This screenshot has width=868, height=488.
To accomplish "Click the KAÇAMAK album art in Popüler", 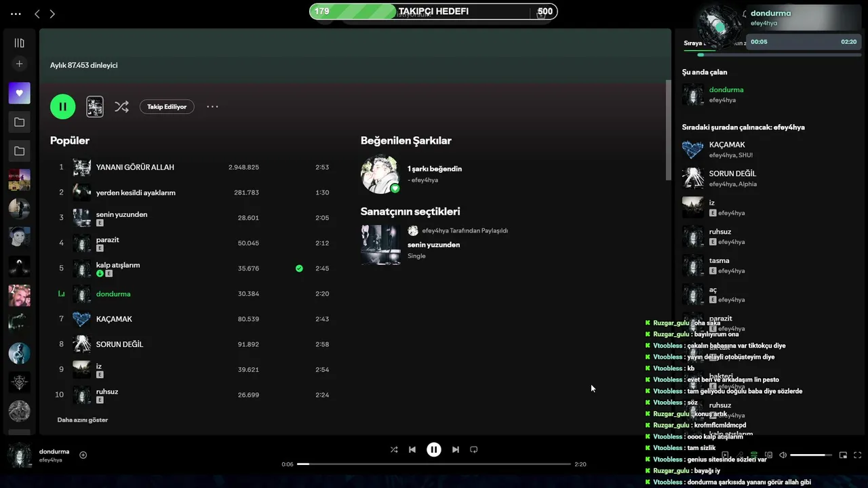I will click(82, 319).
